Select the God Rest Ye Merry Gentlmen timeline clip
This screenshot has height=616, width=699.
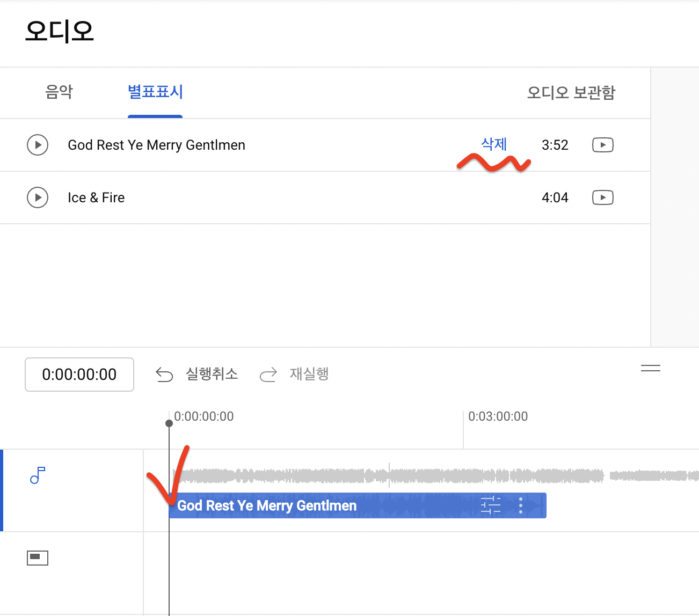(x=358, y=505)
